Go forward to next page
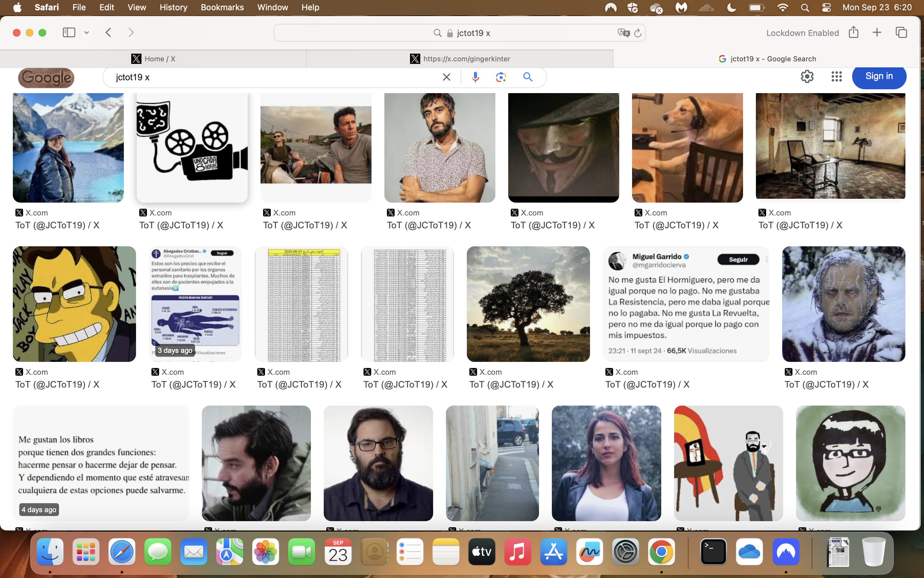The image size is (924, 578). (131, 32)
